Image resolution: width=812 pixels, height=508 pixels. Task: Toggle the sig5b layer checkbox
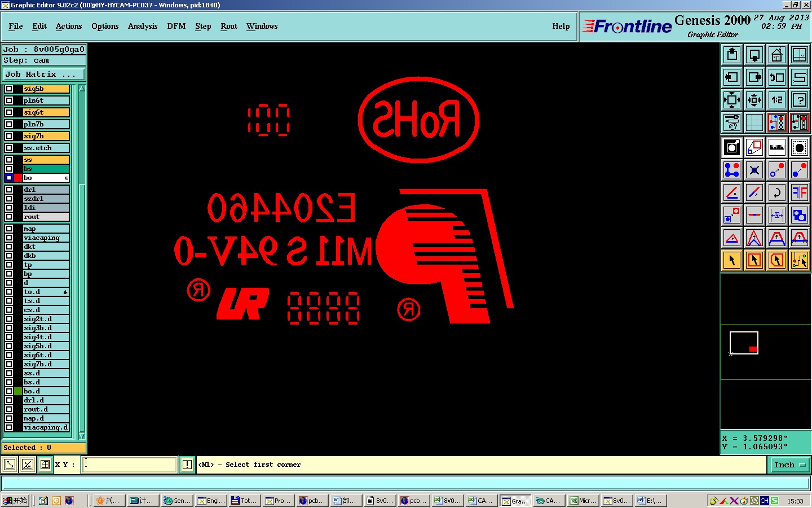9,89
